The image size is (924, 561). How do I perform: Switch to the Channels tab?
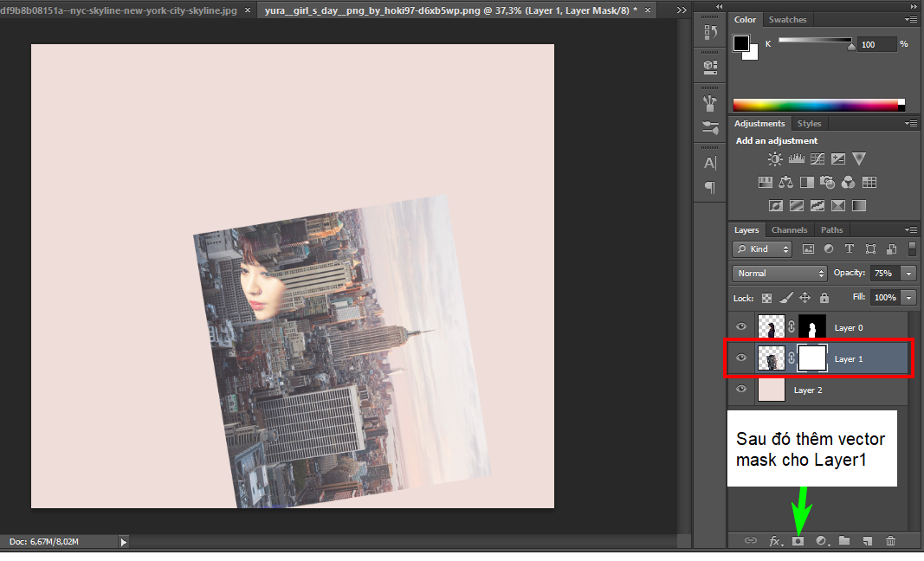coord(789,230)
